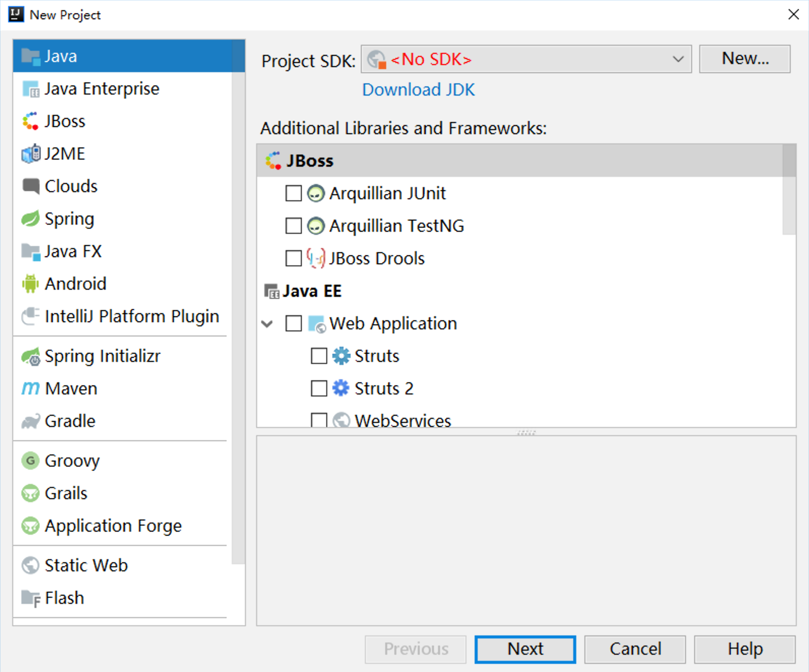Select the Java project type icon
Viewport: 809px width, 672px height.
30,56
